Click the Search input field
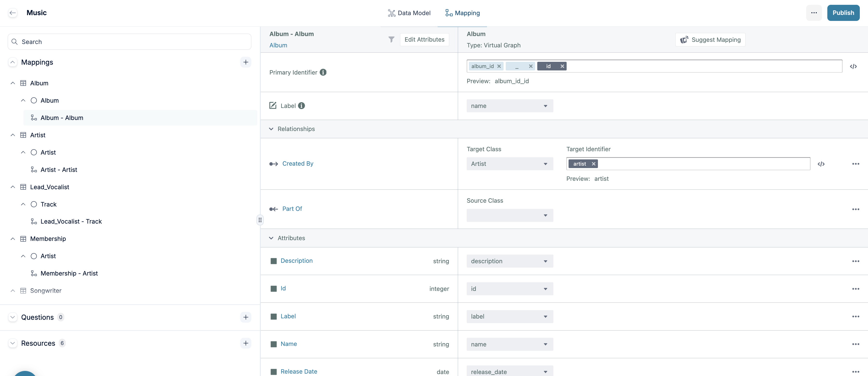The image size is (868, 376). tap(130, 42)
